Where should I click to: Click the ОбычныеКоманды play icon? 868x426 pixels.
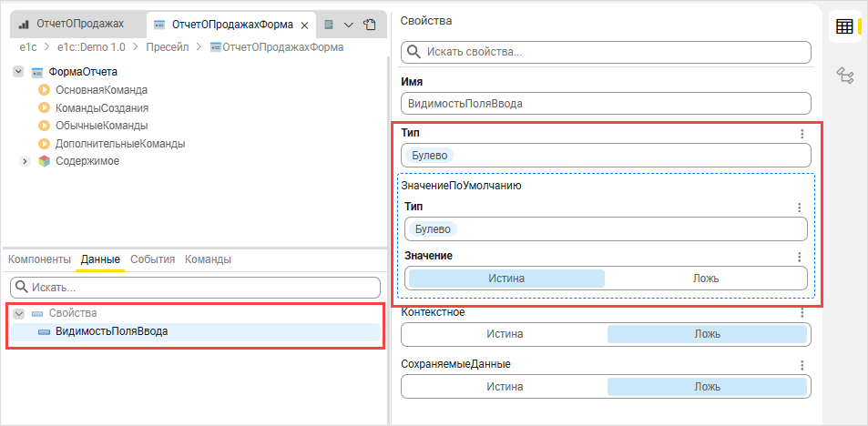[x=44, y=126]
